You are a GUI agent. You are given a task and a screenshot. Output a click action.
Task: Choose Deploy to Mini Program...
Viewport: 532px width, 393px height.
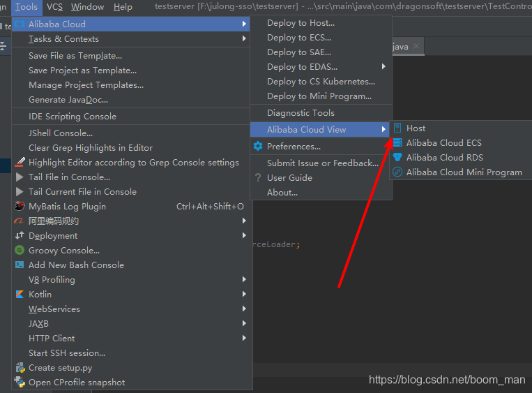click(321, 96)
